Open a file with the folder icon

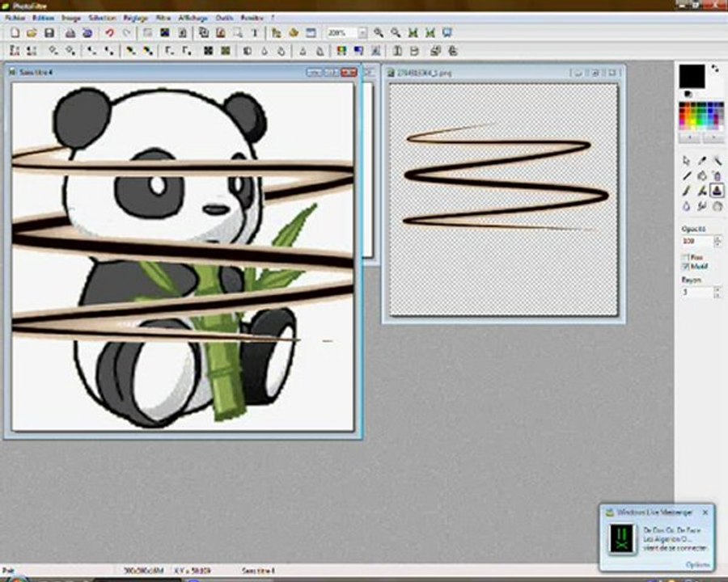[x=32, y=33]
